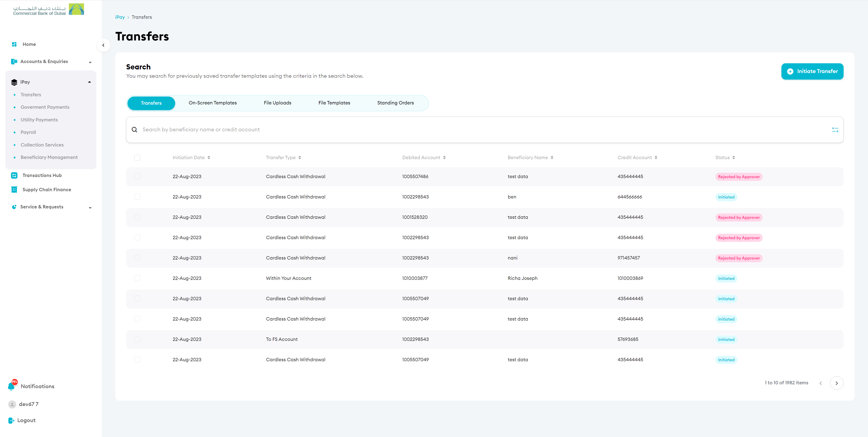Open the filter options icon in search bar

(835, 130)
